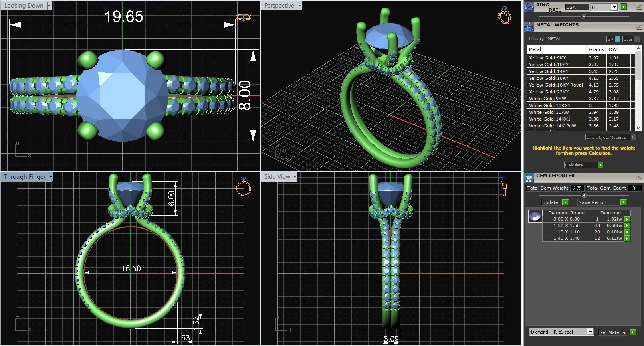Click the Total Gem Weight value 2.75
The image size is (644, 346).
click(x=577, y=188)
